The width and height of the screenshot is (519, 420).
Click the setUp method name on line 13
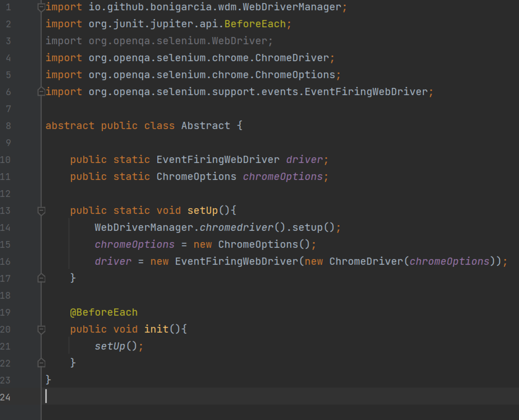(x=202, y=210)
